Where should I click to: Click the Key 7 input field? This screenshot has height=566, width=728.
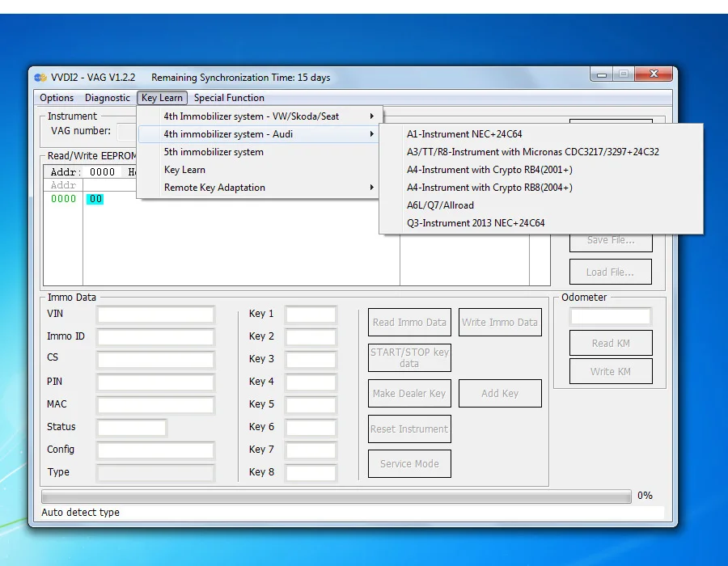tap(311, 450)
